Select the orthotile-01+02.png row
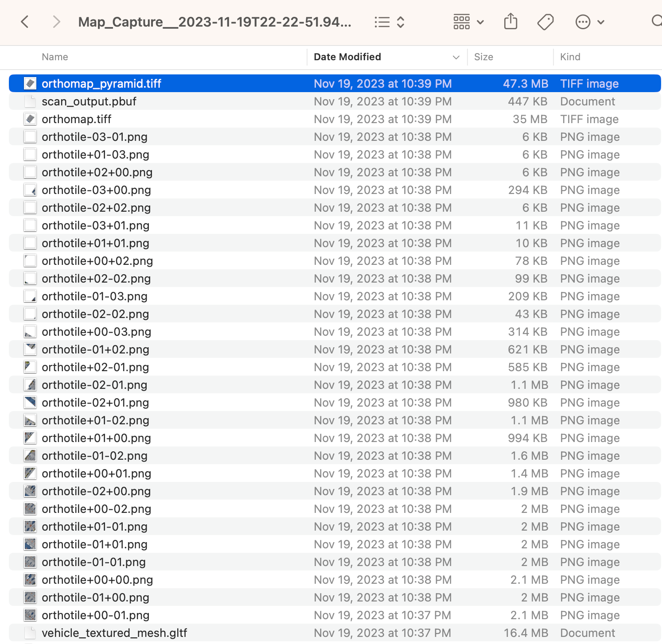662x644 pixels. pos(335,349)
